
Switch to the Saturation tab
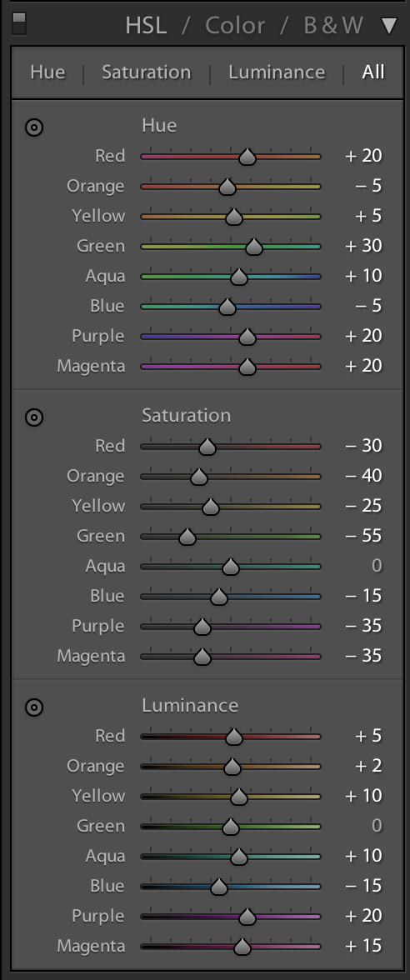[147, 72]
